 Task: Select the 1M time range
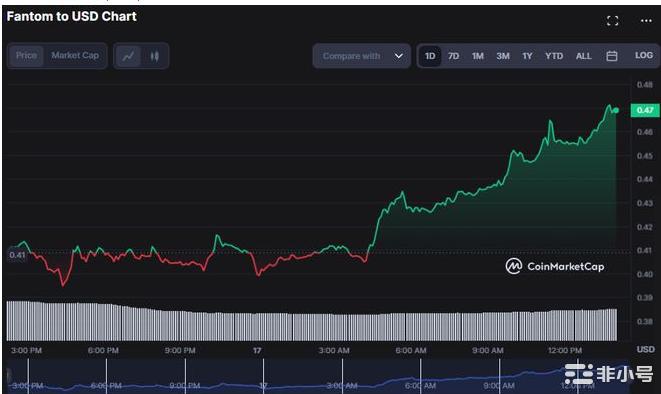click(478, 56)
